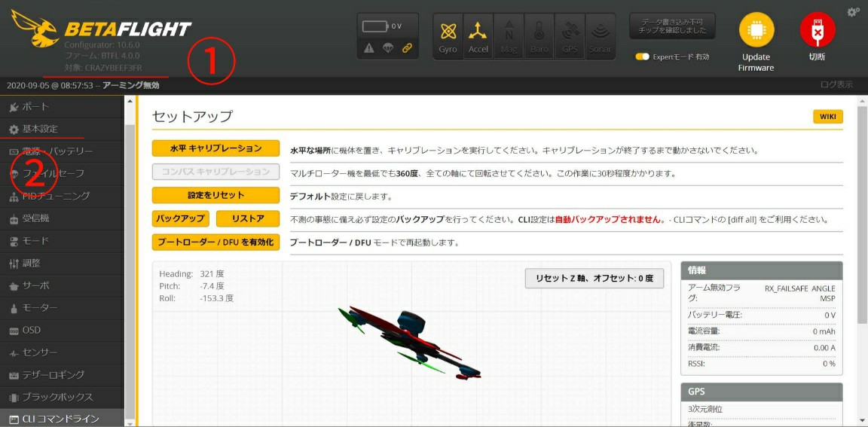This screenshot has width=868, height=427.
Task: Click the battery voltage indicator icon
Action: tap(374, 26)
